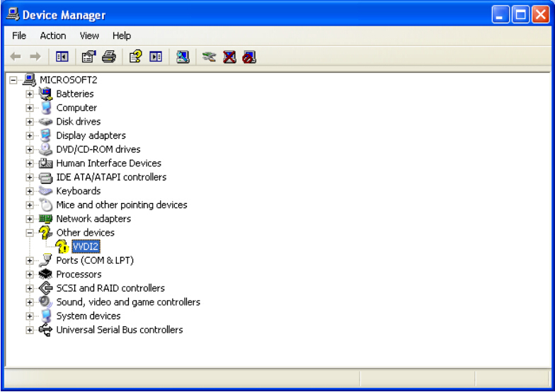Close the Device Manager window
The width and height of the screenshot is (555, 392).
[541, 14]
